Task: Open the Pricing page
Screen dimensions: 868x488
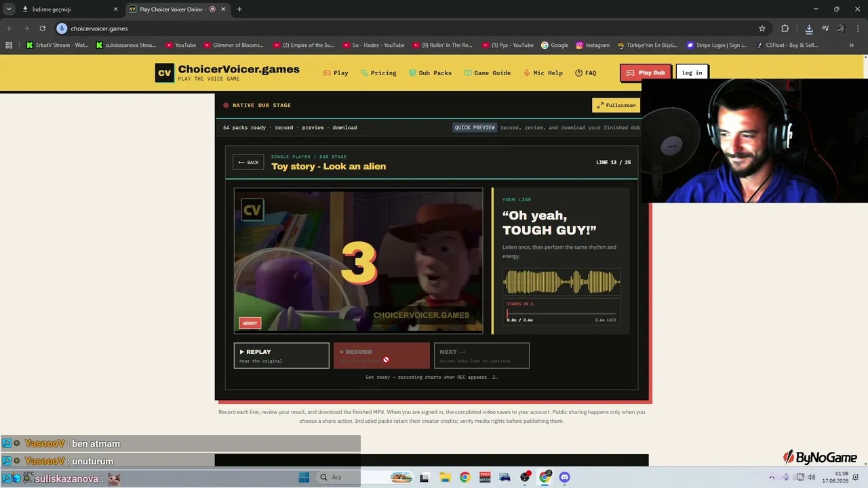Action: tap(378, 73)
